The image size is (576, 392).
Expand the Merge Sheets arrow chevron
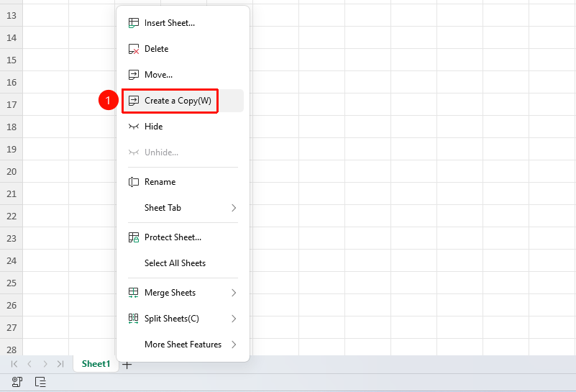click(234, 293)
